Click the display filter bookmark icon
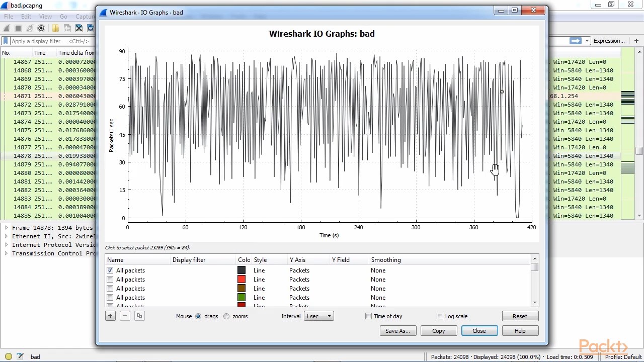644x362 pixels. [x=6, y=41]
